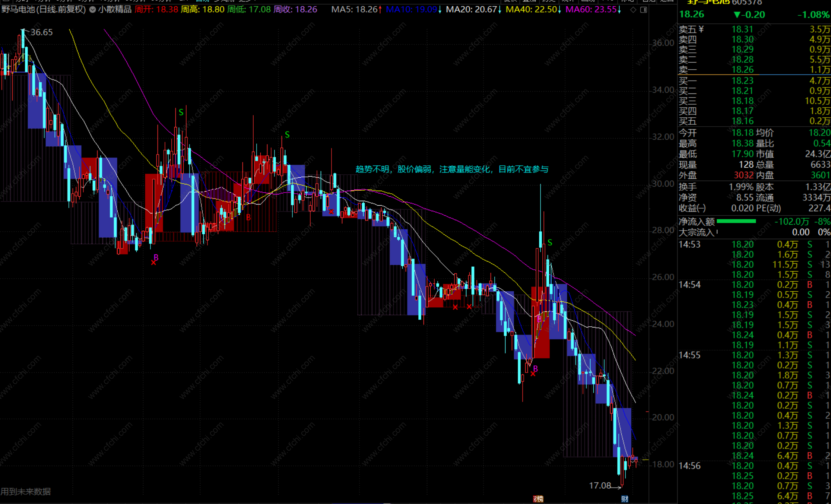The height and width of the screenshot is (504, 831).
Task: Click the 用到未来数据 warning text
Action: [26, 492]
